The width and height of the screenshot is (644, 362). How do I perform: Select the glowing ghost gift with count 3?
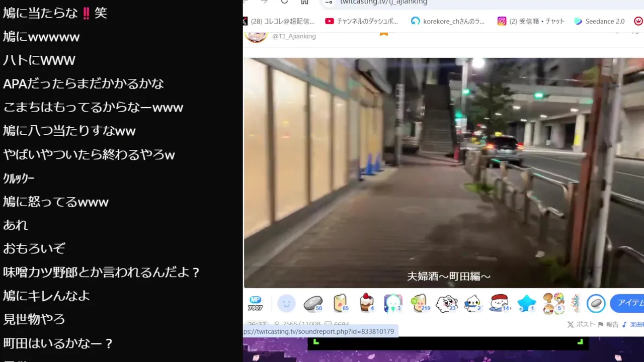point(393,303)
